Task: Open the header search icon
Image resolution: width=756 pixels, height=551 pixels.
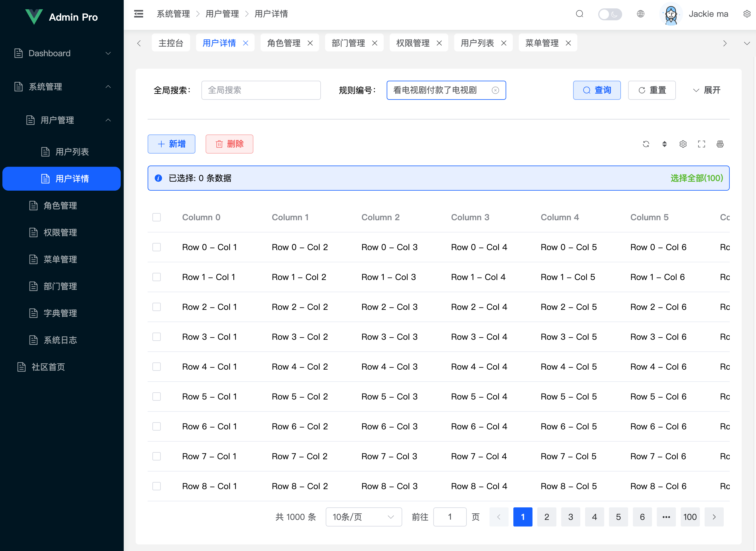Action: pyautogui.click(x=579, y=14)
